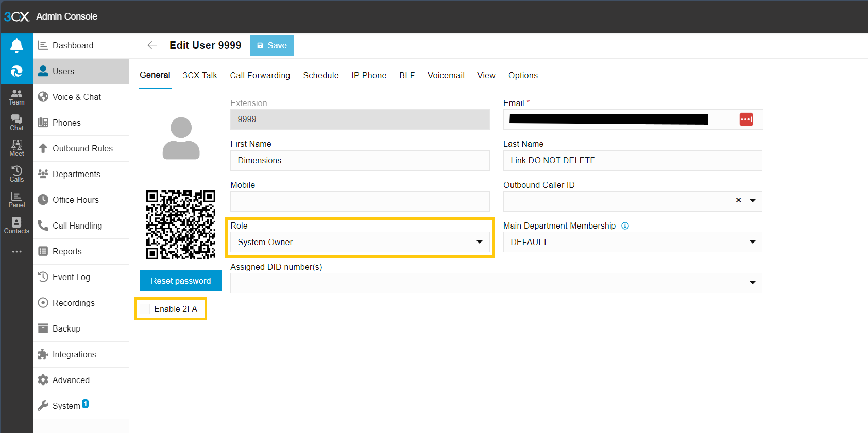Open the Assigned DID number(s) dropdown

coord(496,283)
